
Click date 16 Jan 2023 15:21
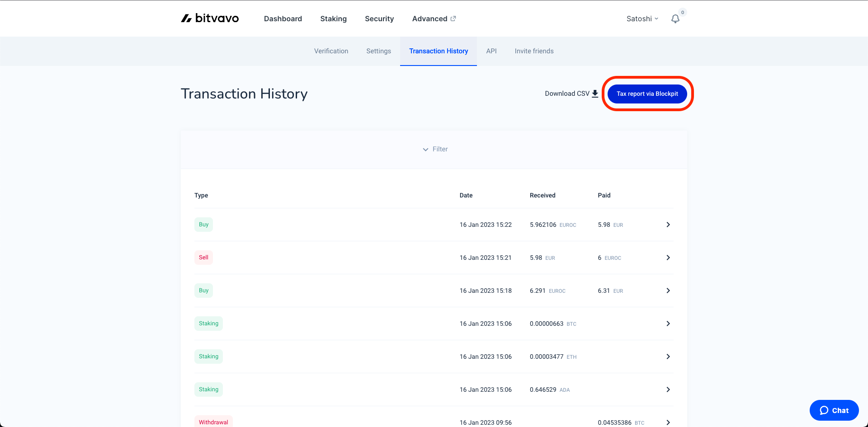point(486,258)
